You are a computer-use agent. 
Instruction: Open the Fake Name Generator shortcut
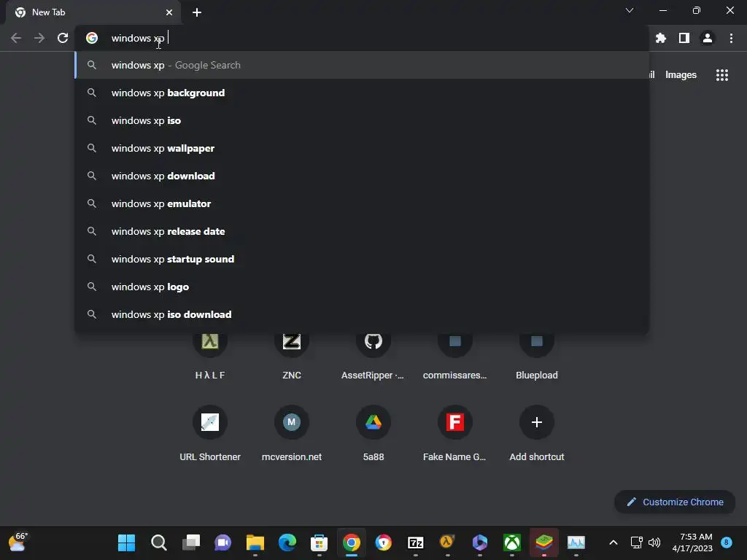click(455, 433)
